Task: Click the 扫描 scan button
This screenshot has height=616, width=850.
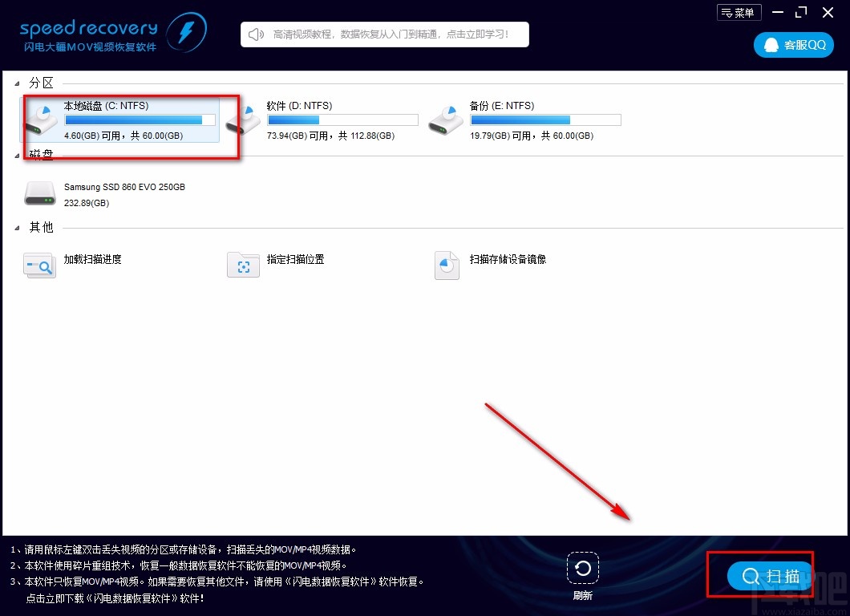Action: 770,576
